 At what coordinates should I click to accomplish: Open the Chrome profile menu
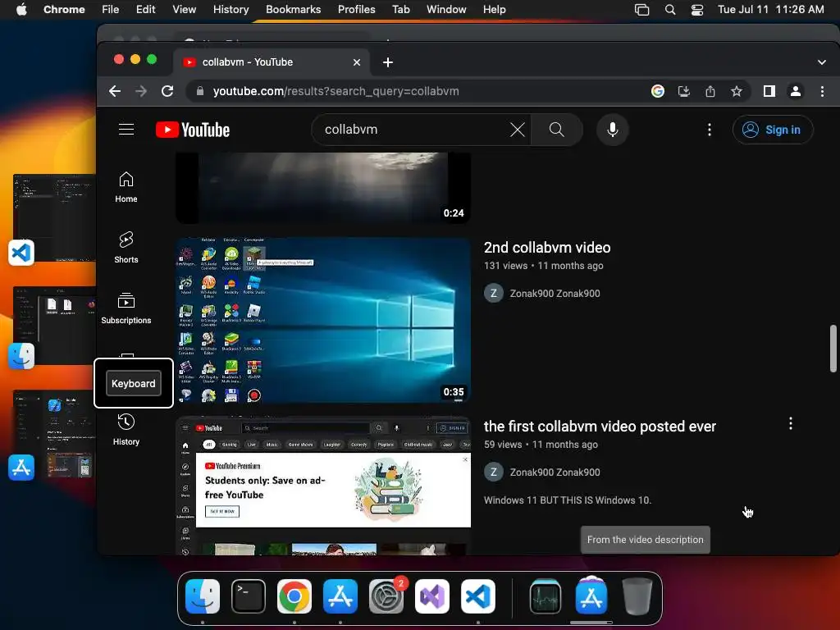796,91
